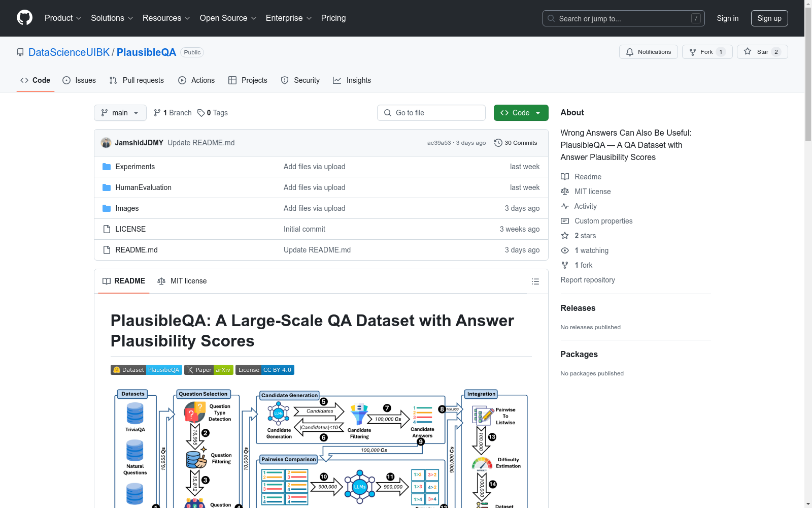Image resolution: width=812 pixels, height=508 pixels.
Task: Expand the Resources menu
Action: tap(166, 18)
